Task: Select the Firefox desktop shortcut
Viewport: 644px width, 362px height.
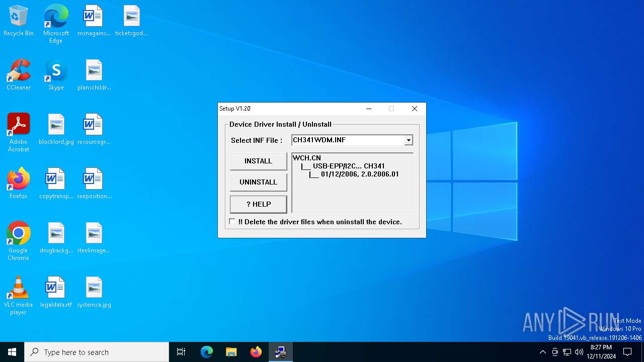Action: click(x=19, y=184)
